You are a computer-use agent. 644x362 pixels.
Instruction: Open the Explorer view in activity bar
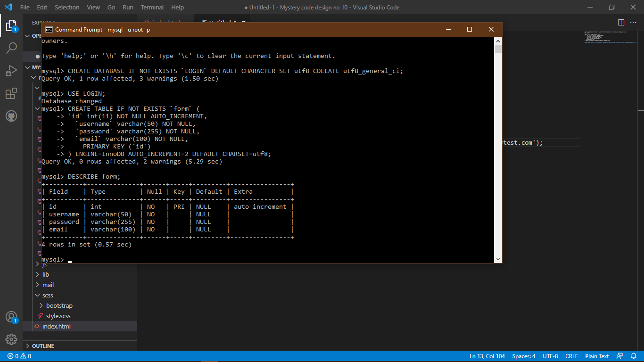tap(11, 25)
